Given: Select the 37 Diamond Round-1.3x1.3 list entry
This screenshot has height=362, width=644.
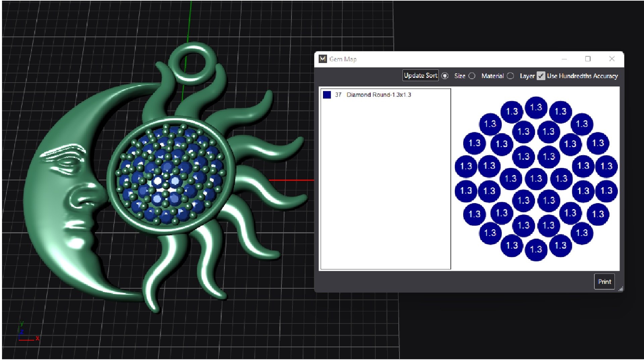Looking at the screenshot, I should coord(378,95).
